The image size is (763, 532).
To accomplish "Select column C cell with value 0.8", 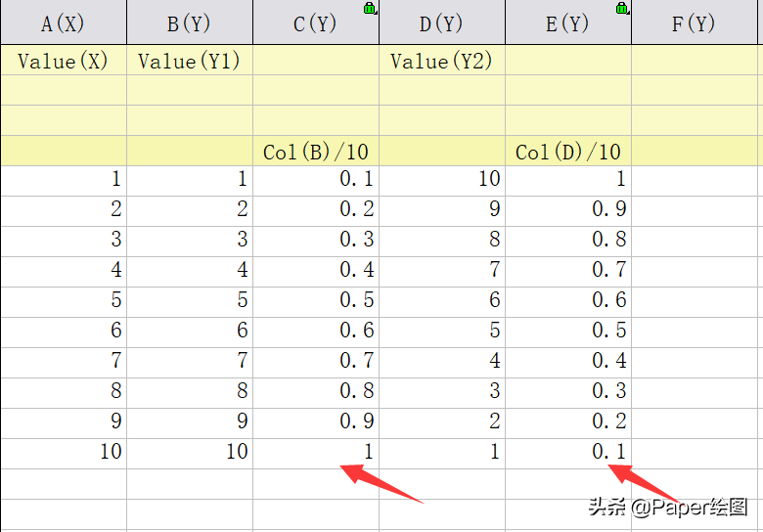I will 316,393.
